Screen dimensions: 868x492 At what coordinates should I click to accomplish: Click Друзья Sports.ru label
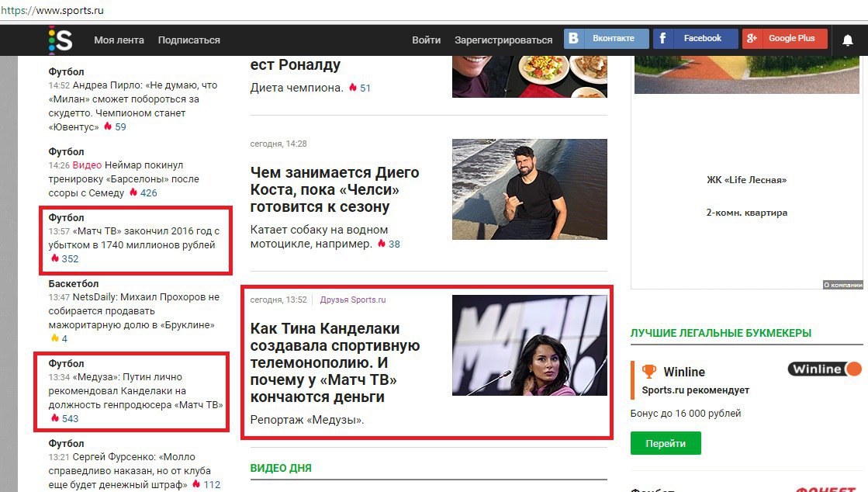[x=353, y=300]
